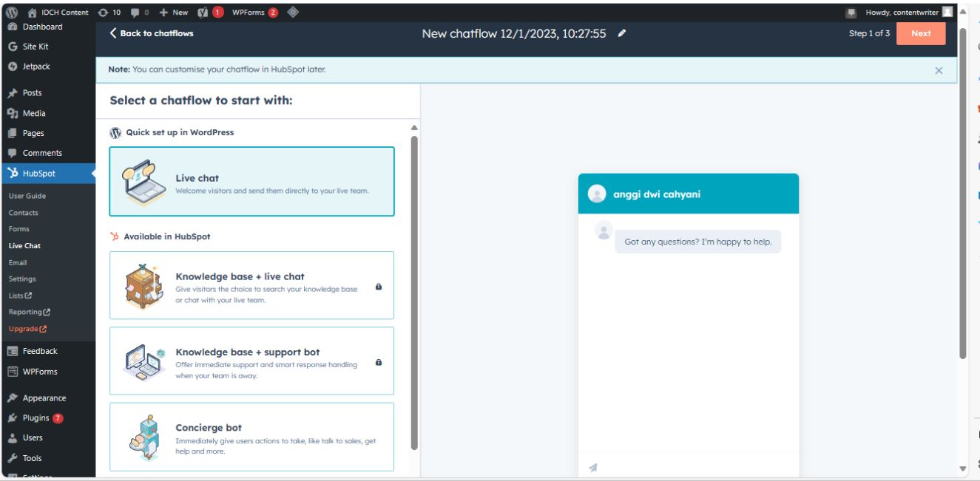Select the Live chat chatflow option

[251, 182]
